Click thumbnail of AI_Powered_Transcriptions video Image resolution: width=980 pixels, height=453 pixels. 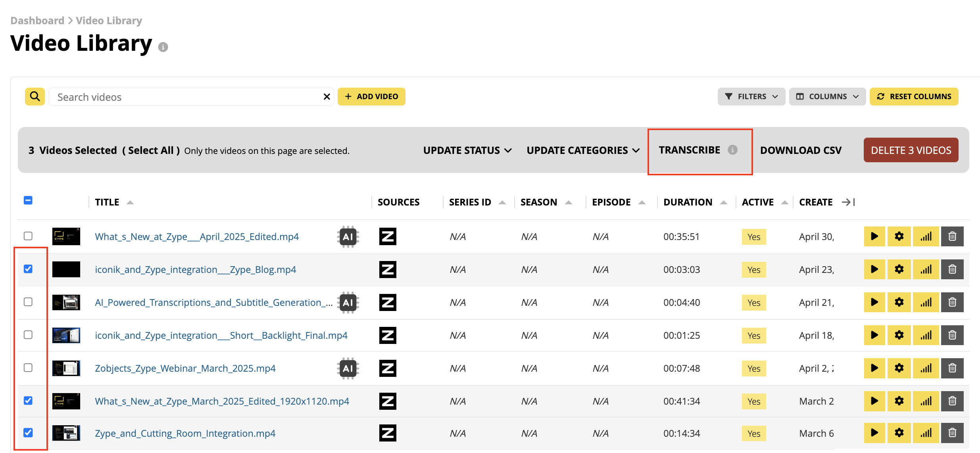click(66, 302)
